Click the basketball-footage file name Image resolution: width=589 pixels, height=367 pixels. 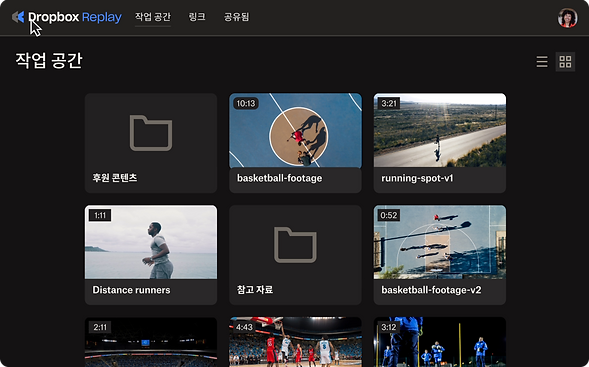coord(279,178)
